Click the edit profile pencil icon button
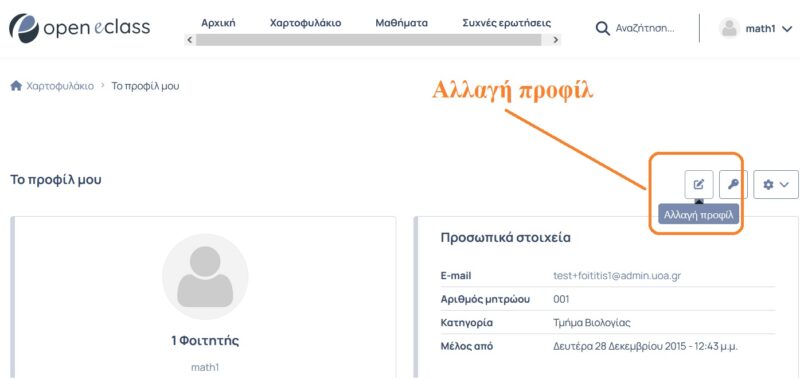800x380 pixels. [699, 185]
